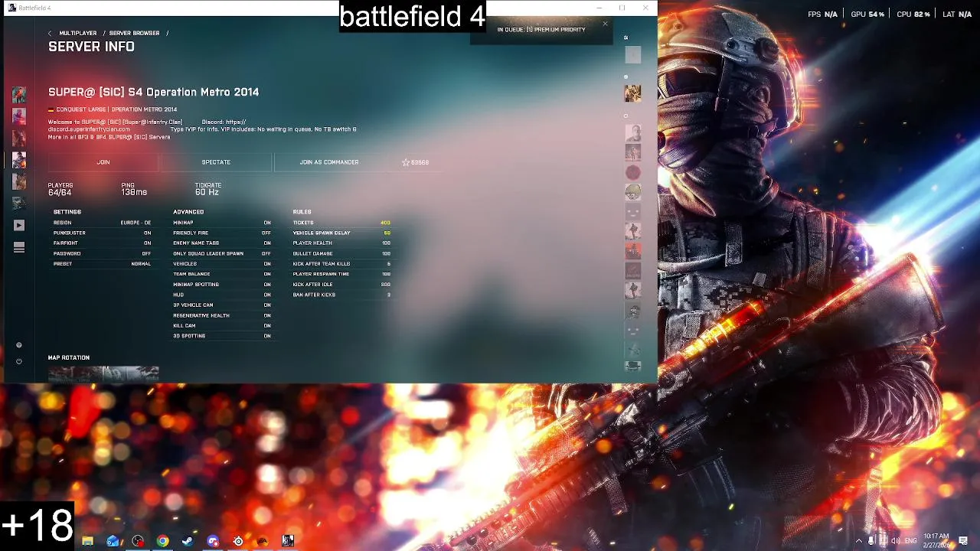The image size is (980, 551).
Task: Open Steam from the taskbar
Action: [x=188, y=541]
